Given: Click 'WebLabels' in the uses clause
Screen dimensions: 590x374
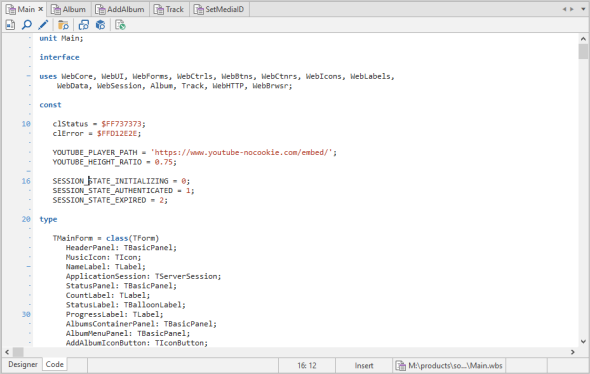Looking at the screenshot, I should [370, 76].
